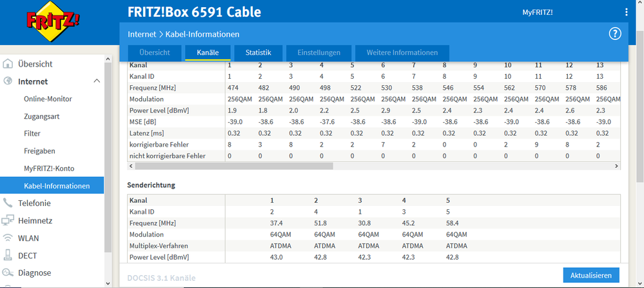Open the Statistik tab

pyautogui.click(x=259, y=53)
